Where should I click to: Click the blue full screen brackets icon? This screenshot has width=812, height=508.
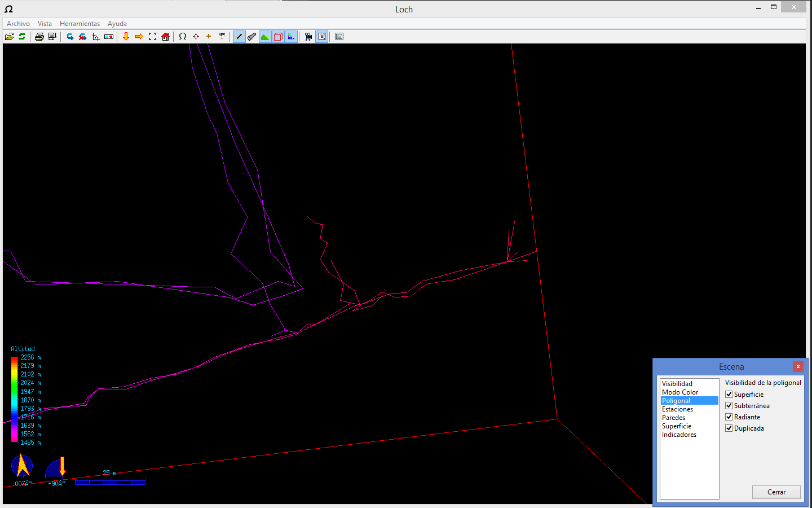[x=152, y=37]
